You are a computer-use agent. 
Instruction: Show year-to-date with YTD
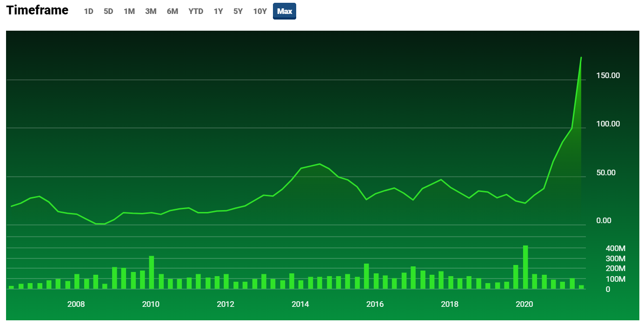pyautogui.click(x=196, y=11)
